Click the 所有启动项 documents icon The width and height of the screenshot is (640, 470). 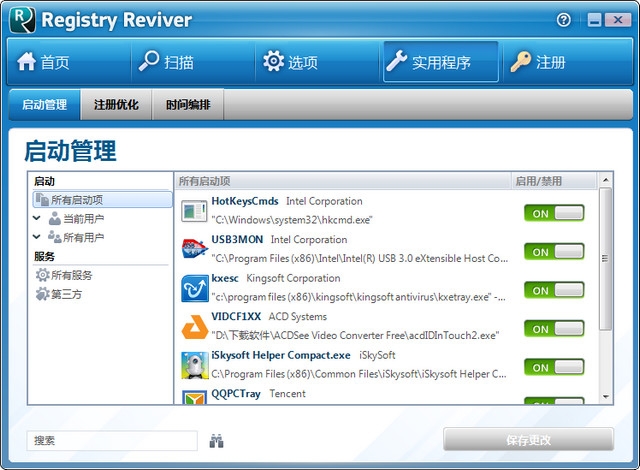tap(42, 200)
